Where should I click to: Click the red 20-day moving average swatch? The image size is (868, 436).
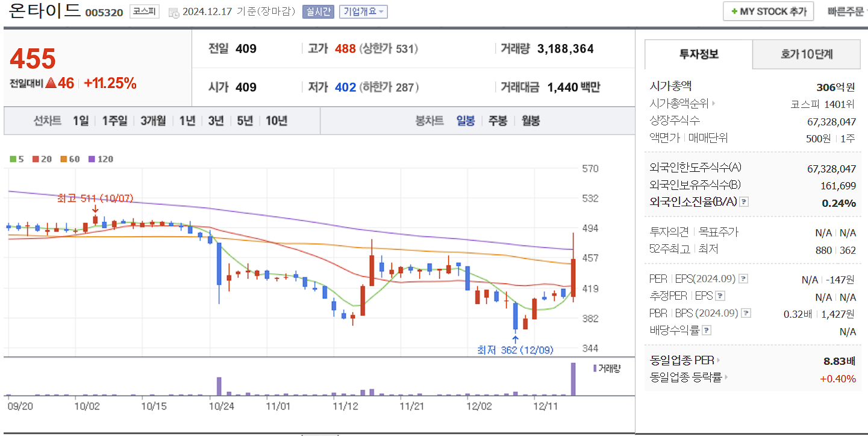click(35, 159)
